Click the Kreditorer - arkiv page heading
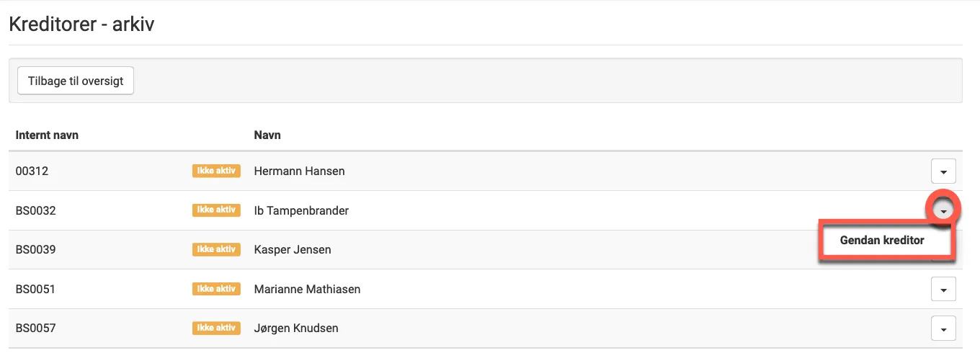This screenshot has height=353, width=980. pos(81,24)
